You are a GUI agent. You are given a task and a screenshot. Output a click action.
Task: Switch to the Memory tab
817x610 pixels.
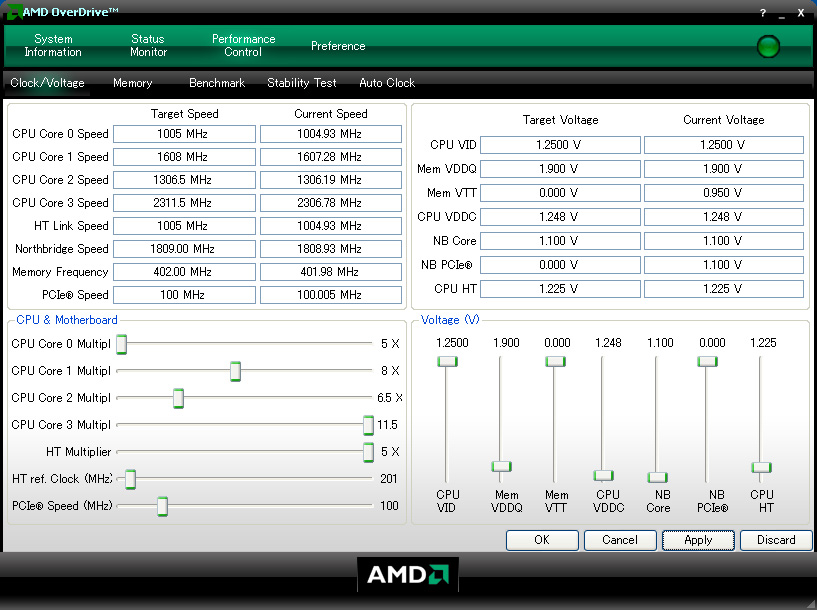(132, 83)
